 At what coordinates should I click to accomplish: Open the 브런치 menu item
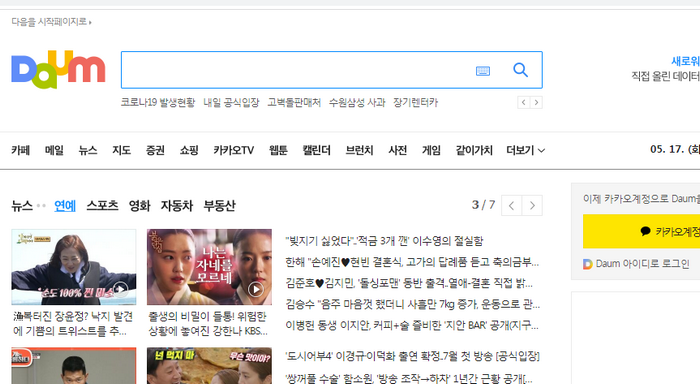click(359, 150)
